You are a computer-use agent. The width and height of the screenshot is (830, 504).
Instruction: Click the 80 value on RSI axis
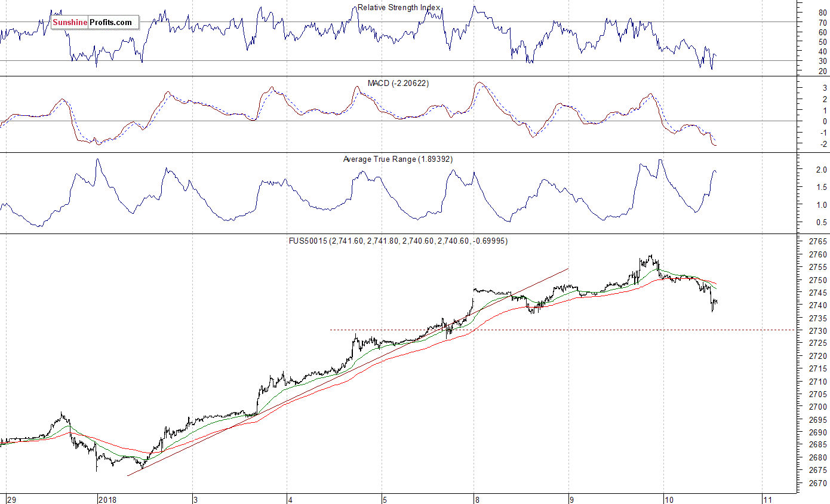point(822,13)
